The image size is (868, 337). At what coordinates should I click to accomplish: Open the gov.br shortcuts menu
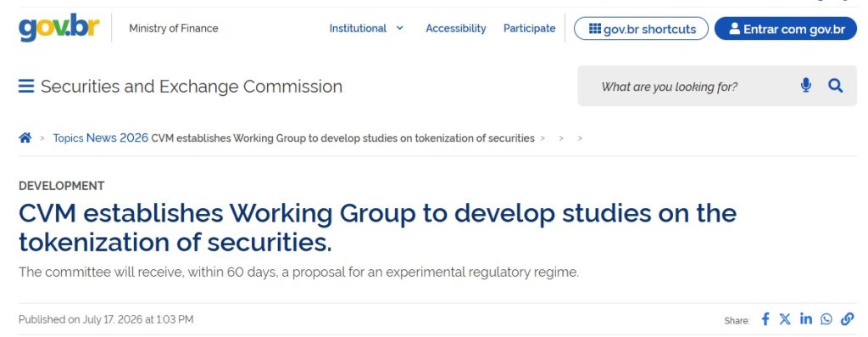pos(641,28)
